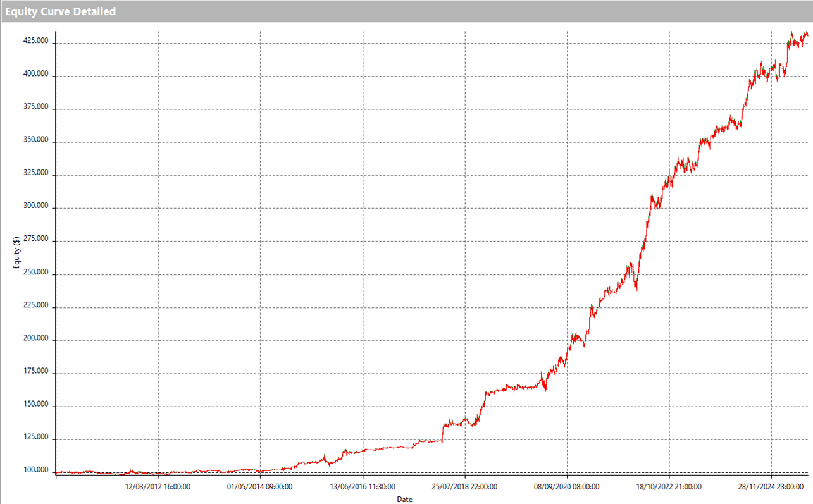Click the 28/11/2024 23:00:00 date label
Screen dimensions: 813x504
771,487
